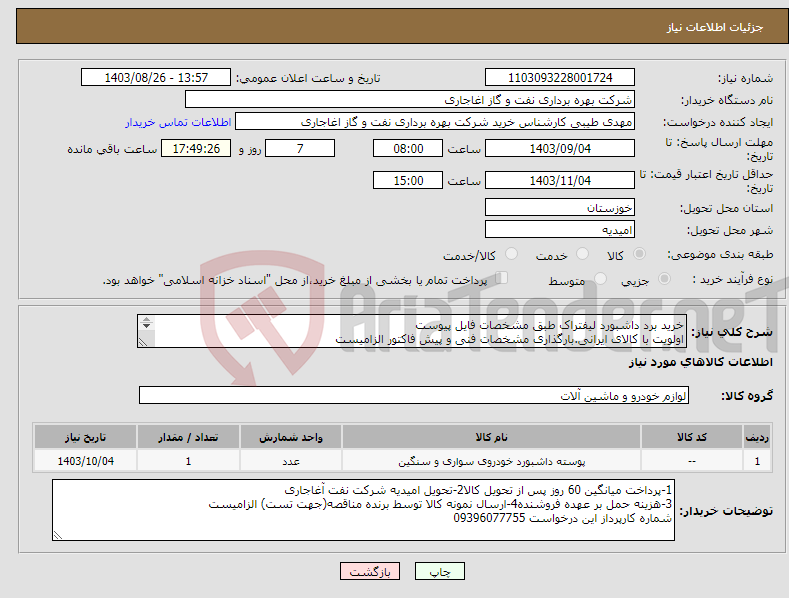
Task: Click the کد کالا column header
Action: pyautogui.click(x=692, y=437)
